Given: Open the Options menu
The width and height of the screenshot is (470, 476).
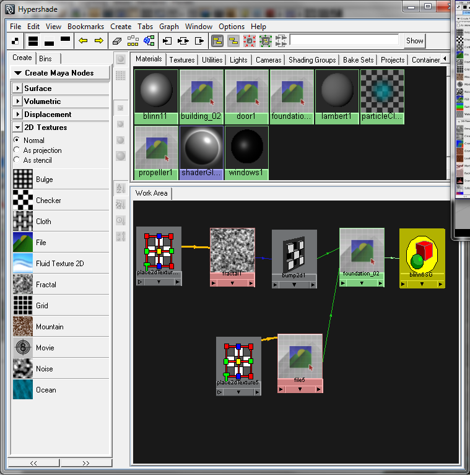Looking at the screenshot, I should (x=232, y=27).
